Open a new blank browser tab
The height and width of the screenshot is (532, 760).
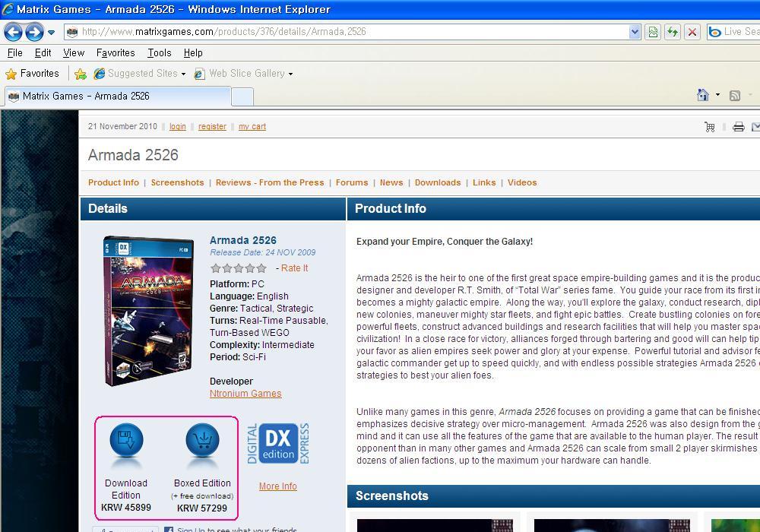[242, 97]
